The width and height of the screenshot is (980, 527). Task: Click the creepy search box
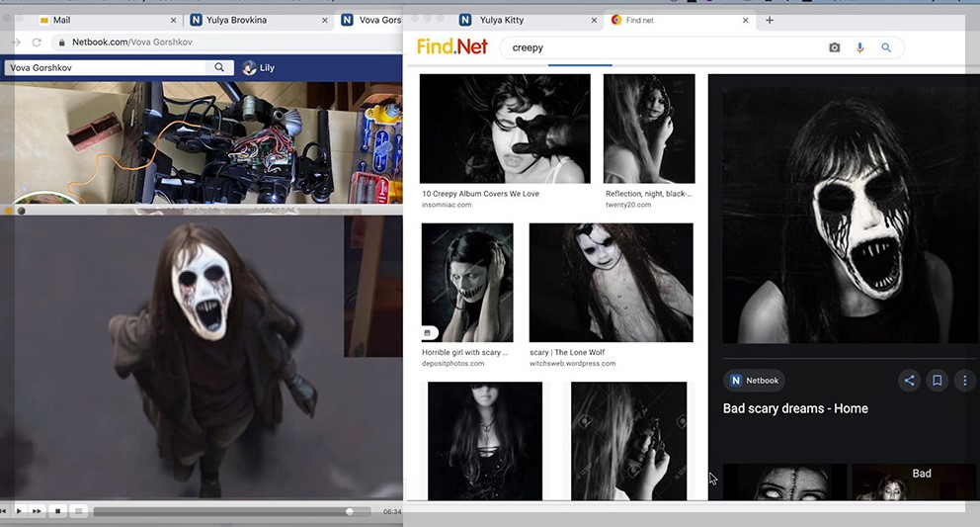click(663, 47)
